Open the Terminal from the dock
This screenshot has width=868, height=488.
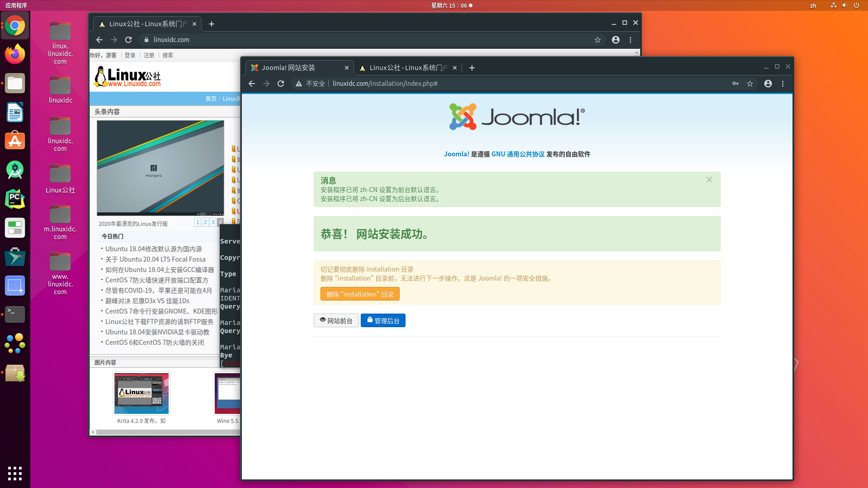[x=15, y=314]
